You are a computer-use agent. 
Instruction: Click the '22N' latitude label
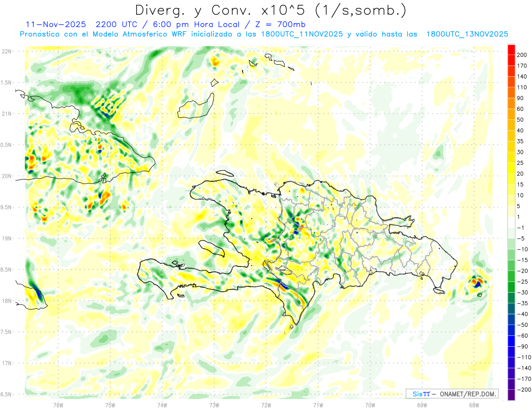coord(6,51)
